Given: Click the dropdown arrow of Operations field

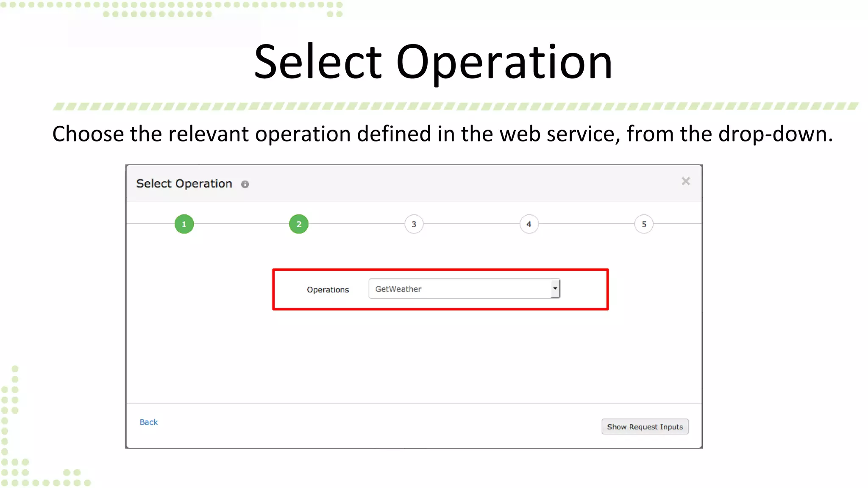Looking at the screenshot, I should pos(555,288).
